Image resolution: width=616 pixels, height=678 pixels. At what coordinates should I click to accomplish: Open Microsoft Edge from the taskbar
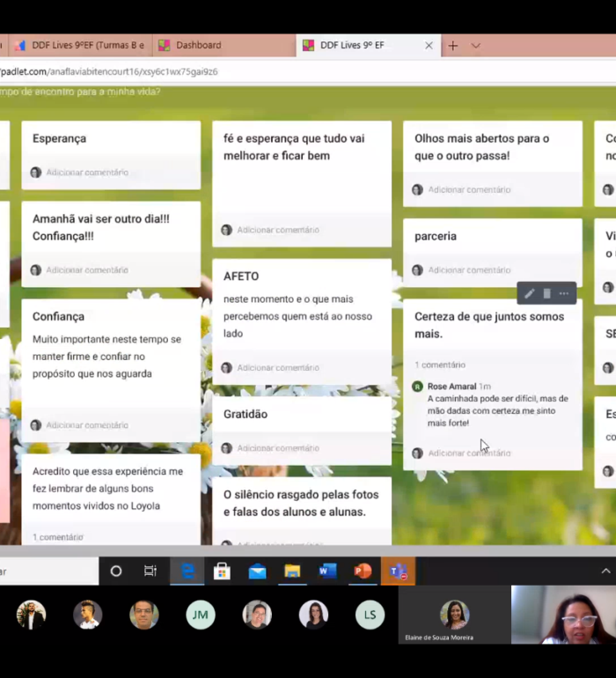tap(187, 571)
